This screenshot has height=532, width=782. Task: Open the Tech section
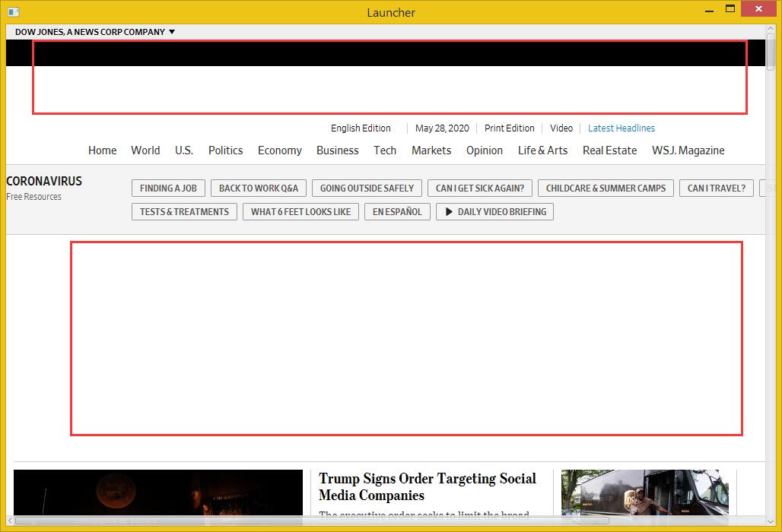point(385,150)
